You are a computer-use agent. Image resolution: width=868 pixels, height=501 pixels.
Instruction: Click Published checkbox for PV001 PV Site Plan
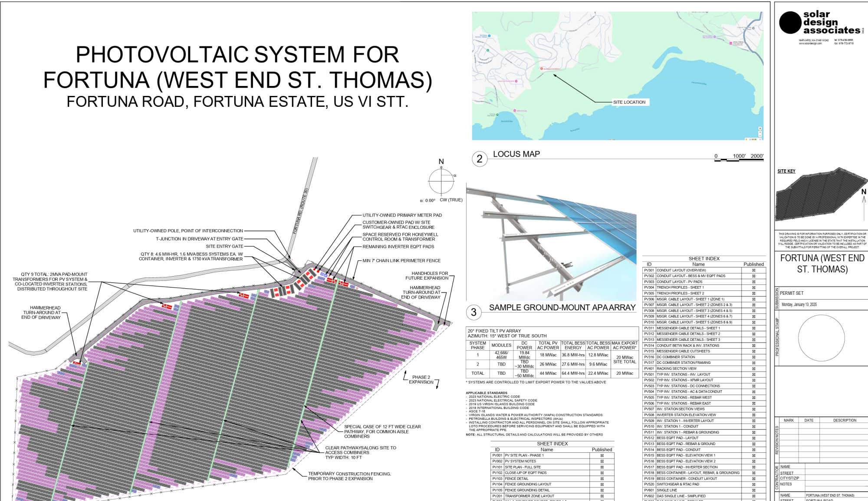coord(602,455)
